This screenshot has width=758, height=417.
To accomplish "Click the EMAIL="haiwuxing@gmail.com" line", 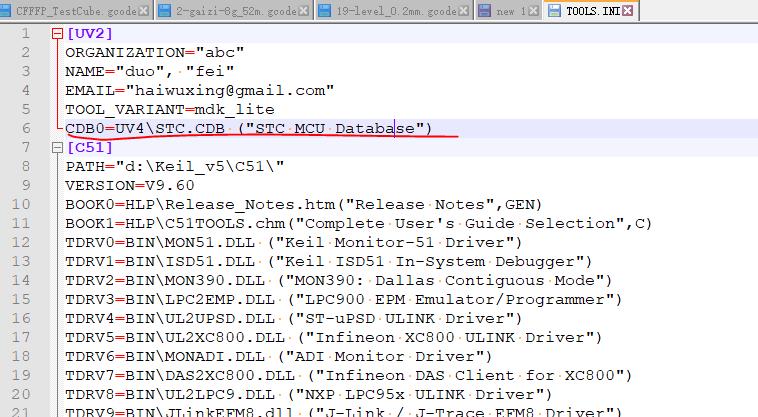I will (x=200, y=90).
